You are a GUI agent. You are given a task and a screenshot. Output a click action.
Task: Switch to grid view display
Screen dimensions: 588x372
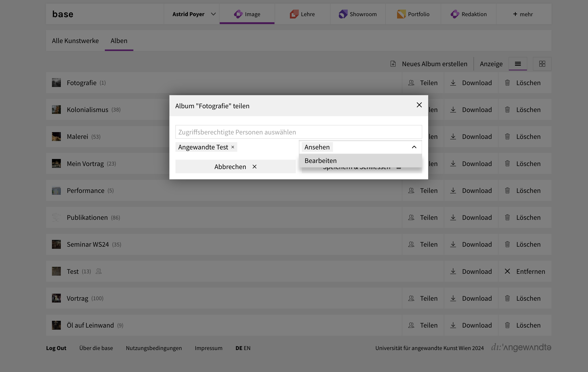click(542, 64)
